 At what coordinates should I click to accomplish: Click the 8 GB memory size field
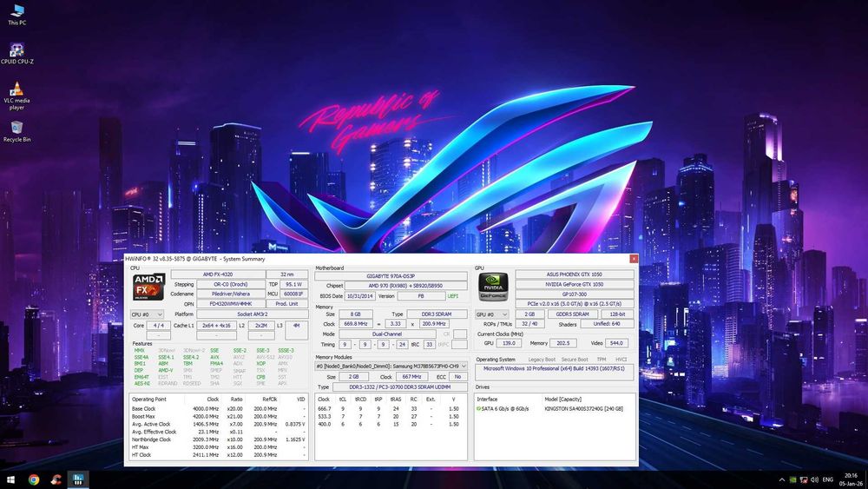point(355,314)
